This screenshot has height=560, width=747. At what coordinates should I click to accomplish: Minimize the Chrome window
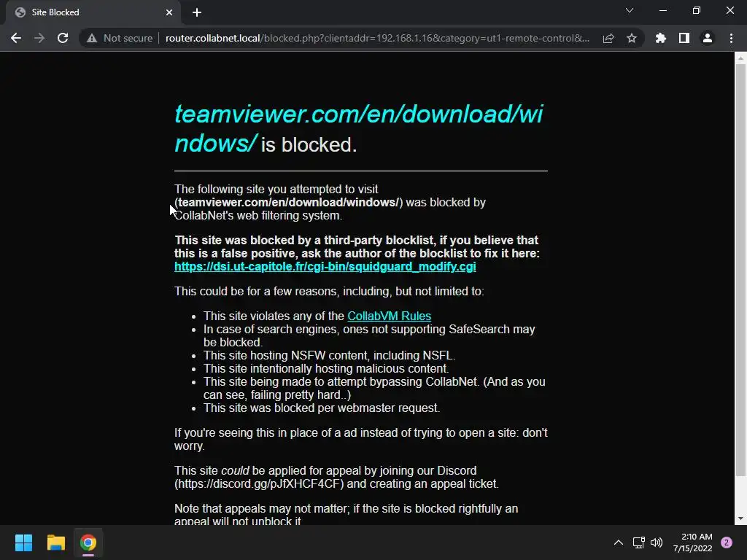click(x=662, y=10)
